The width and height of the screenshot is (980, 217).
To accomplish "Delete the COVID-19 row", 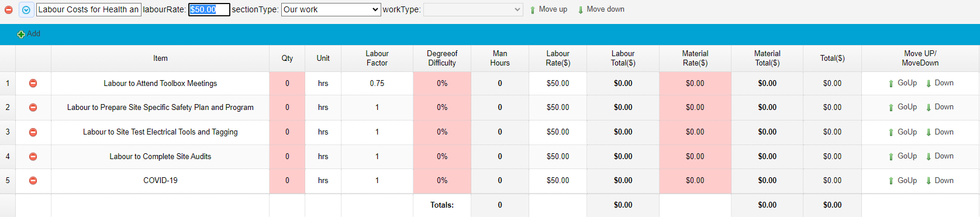I will pyautogui.click(x=33, y=181).
